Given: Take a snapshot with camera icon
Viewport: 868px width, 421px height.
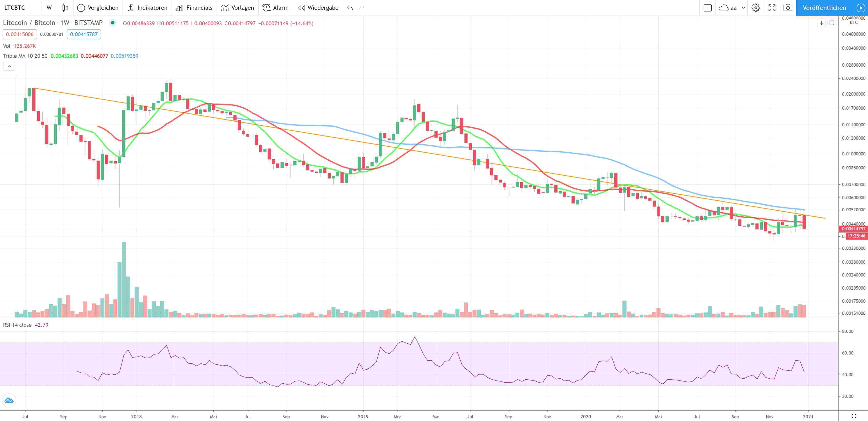Looking at the screenshot, I should tap(788, 8).
